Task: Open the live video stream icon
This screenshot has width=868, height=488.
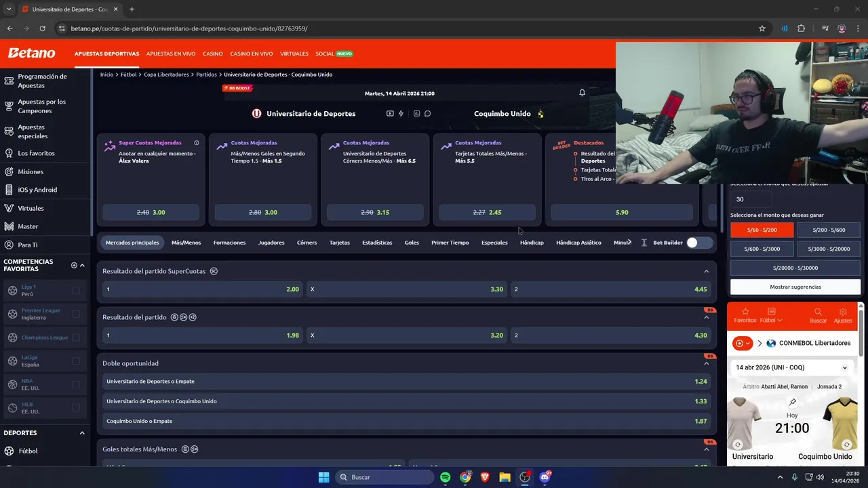Action: [390, 114]
